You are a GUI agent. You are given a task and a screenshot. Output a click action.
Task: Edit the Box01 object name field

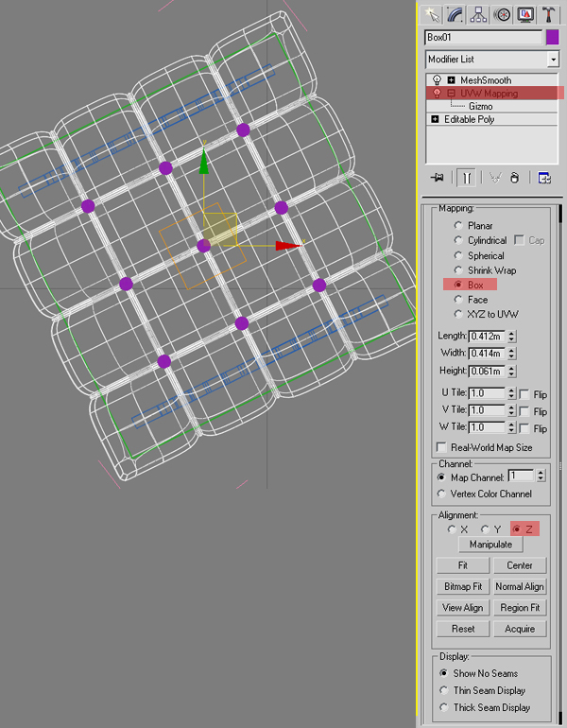[483, 37]
